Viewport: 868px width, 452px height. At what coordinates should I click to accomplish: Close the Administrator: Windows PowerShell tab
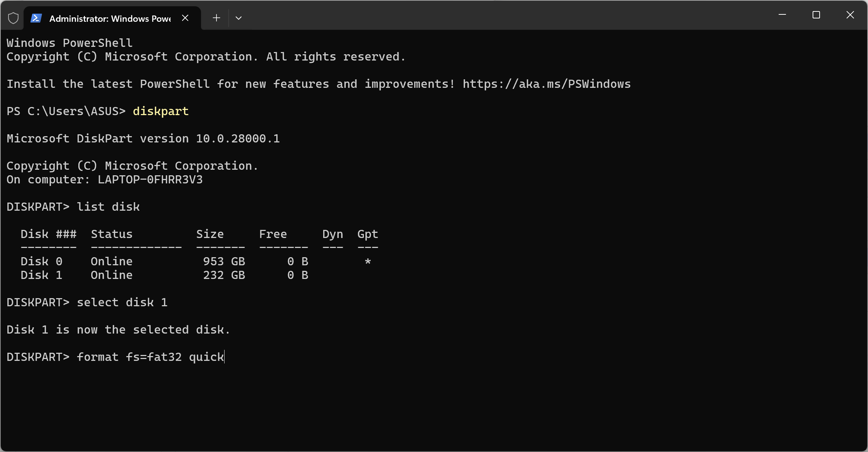pos(185,18)
